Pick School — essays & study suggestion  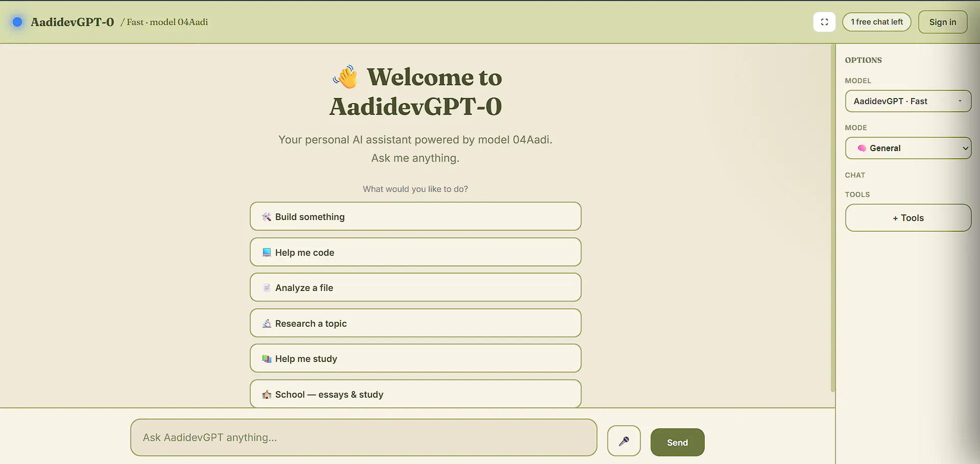(x=416, y=394)
